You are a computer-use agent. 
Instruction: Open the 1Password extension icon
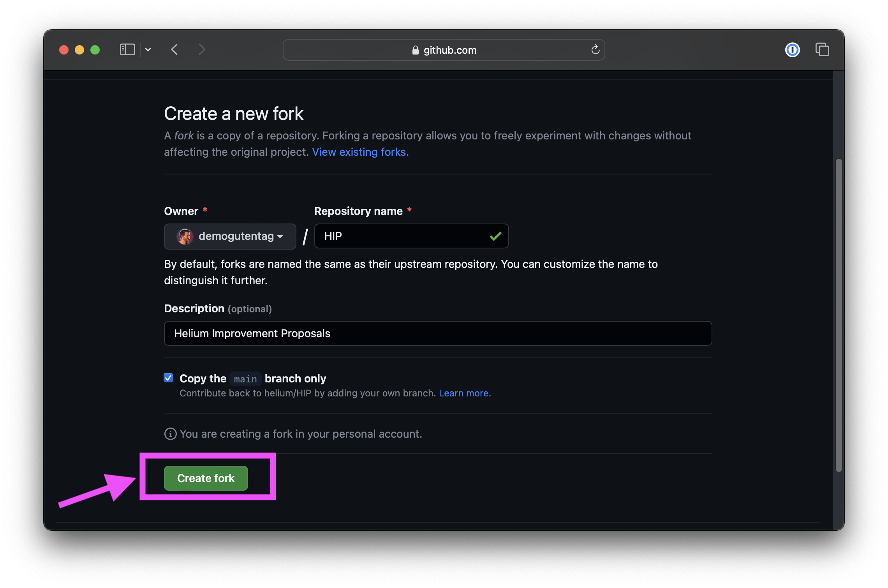click(x=792, y=50)
